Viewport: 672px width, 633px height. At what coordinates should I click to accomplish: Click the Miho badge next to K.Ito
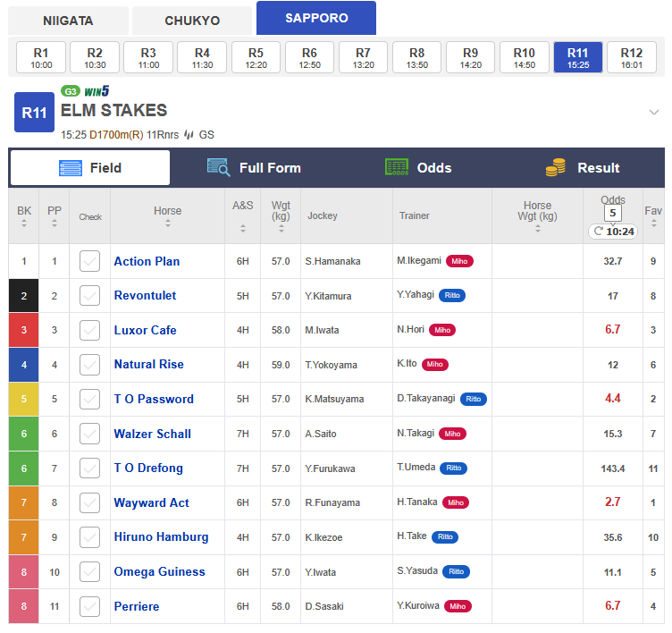coord(435,365)
